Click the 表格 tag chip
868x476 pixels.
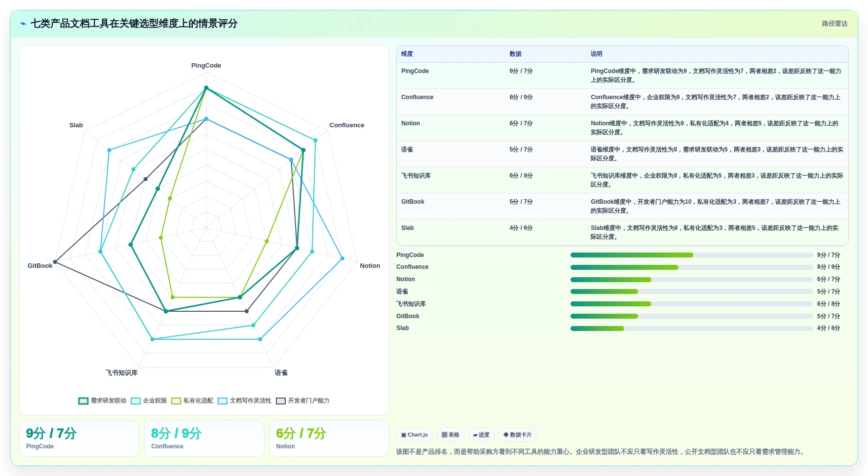(x=451, y=435)
